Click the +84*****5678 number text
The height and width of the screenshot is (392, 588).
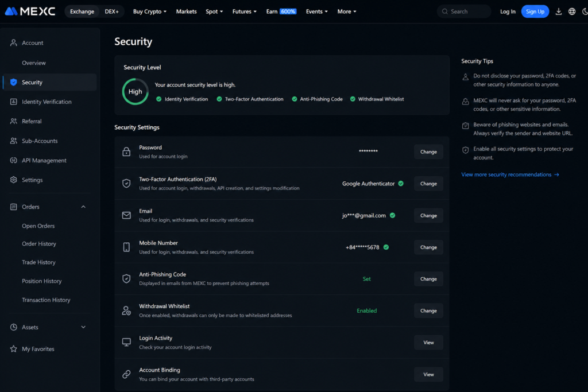[x=362, y=247]
